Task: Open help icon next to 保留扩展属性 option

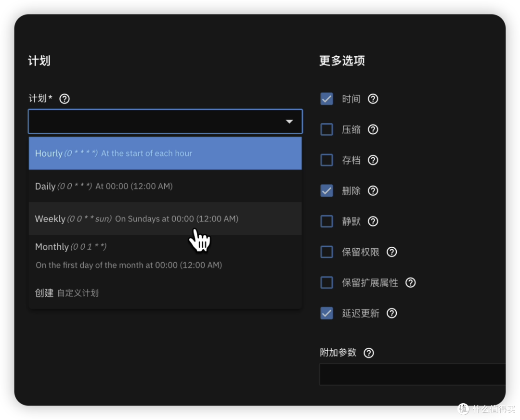Action: (x=410, y=282)
